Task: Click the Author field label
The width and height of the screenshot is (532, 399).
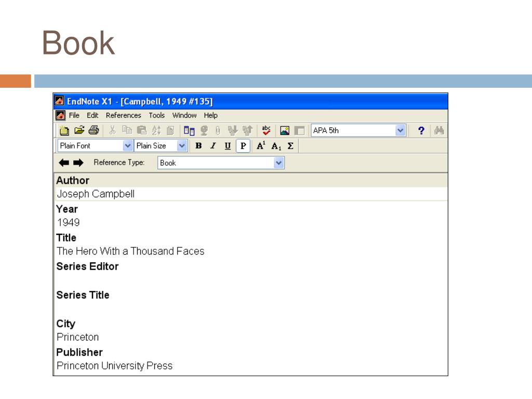Action: pos(73,180)
